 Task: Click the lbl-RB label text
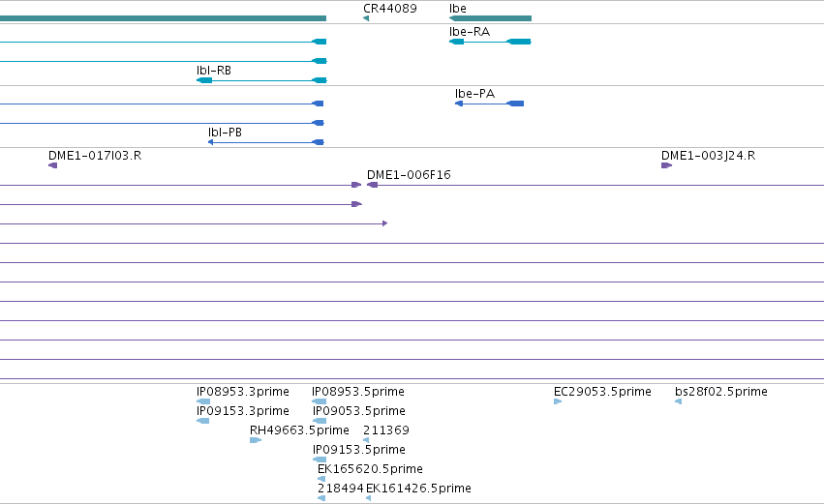(214, 71)
